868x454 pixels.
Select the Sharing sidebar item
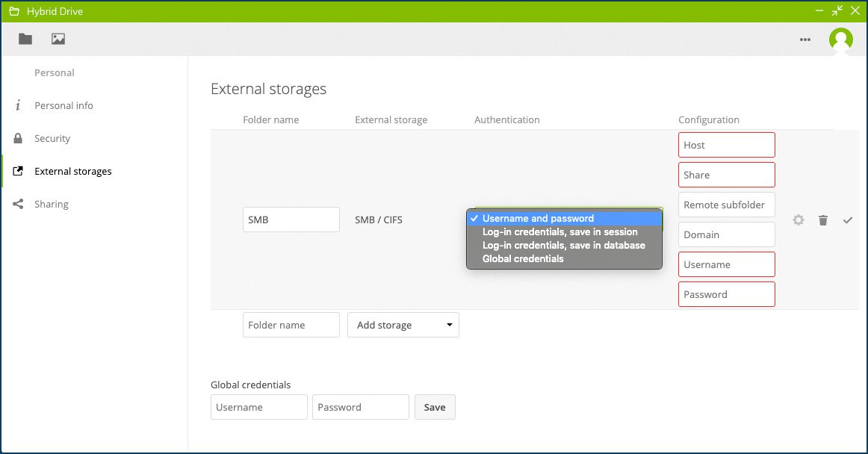[x=52, y=204]
